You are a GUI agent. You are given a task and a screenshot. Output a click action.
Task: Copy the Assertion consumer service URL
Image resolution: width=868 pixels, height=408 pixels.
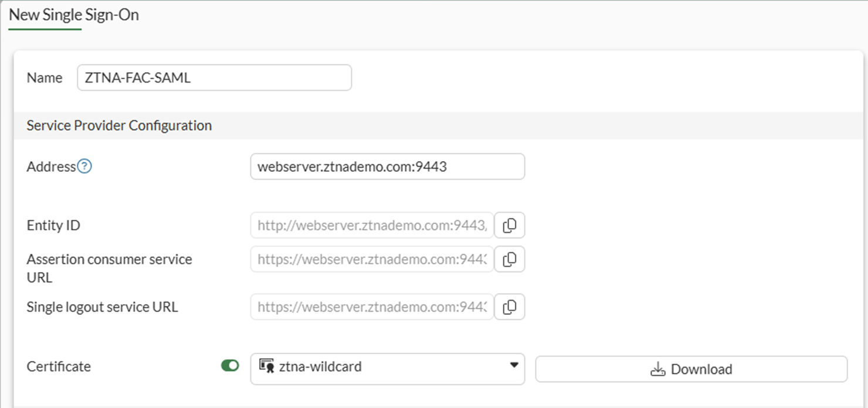tap(509, 260)
